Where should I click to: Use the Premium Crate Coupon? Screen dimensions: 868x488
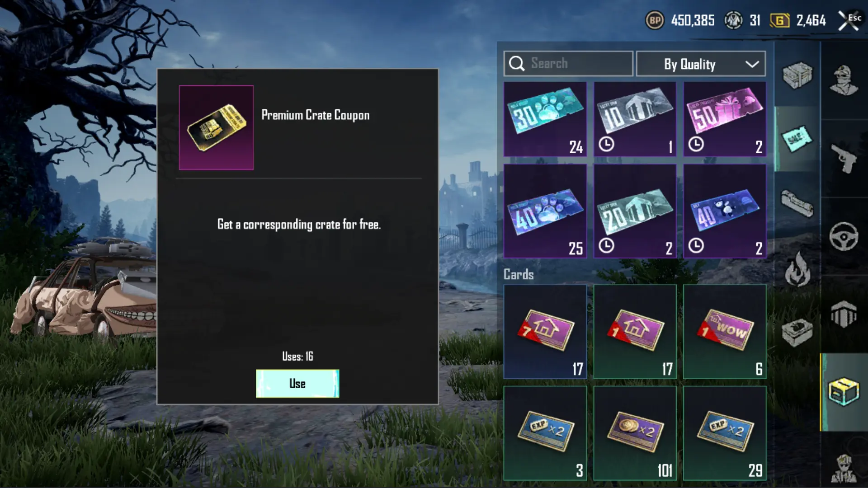pyautogui.click(x=297, y=384)
